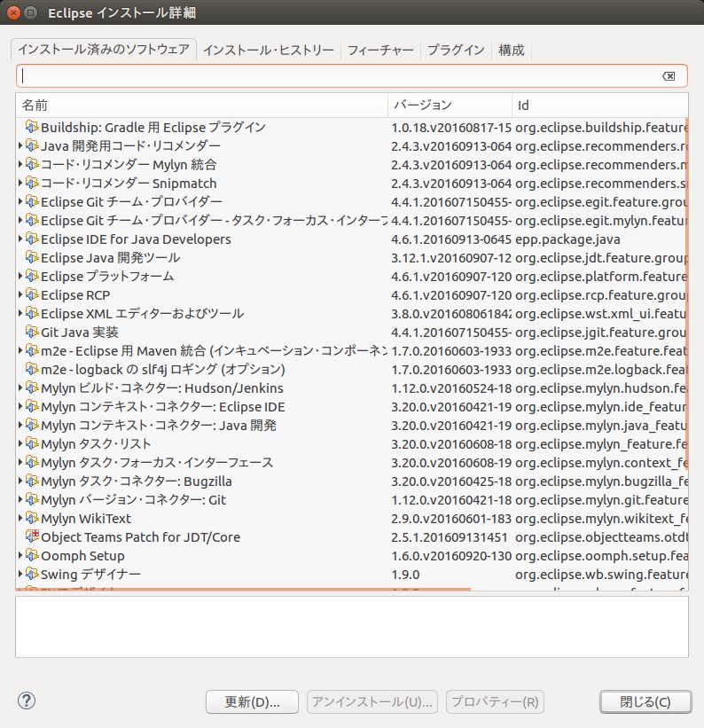
Task: Click the プロパティー(R) button
Action: click(x=495, y=701)
